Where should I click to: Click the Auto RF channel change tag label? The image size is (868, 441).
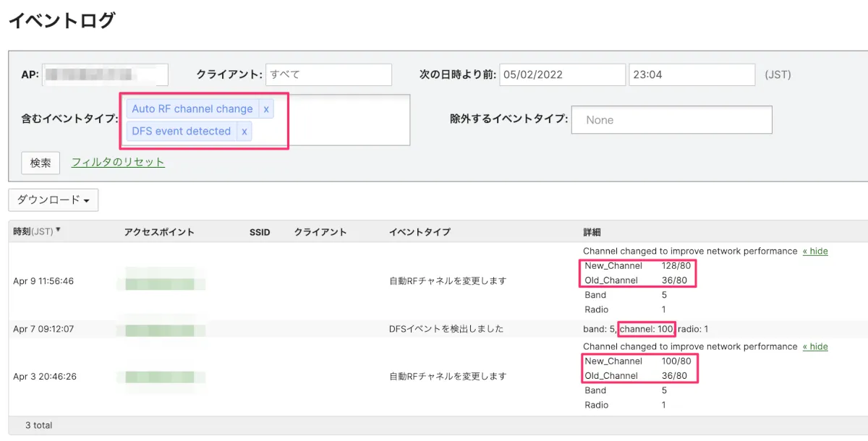pos(192,109)
